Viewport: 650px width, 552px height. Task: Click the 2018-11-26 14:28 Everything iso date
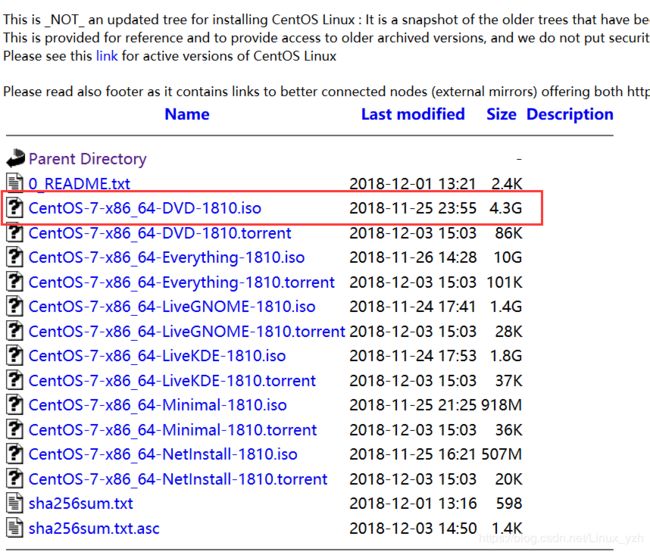[x=413, y=257]
